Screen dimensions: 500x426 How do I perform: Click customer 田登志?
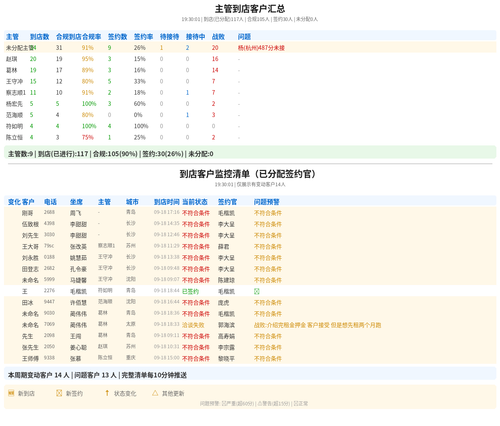(30, 269)
